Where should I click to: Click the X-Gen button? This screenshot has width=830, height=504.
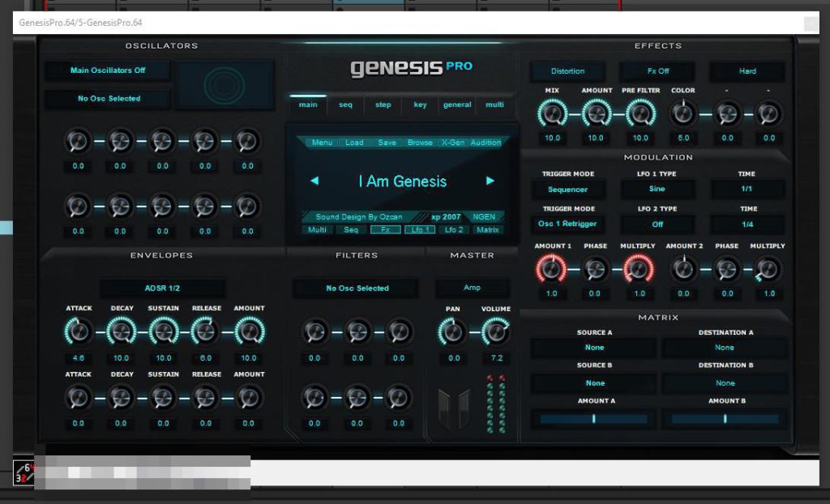pyautogui.click(x=452, y=143)
